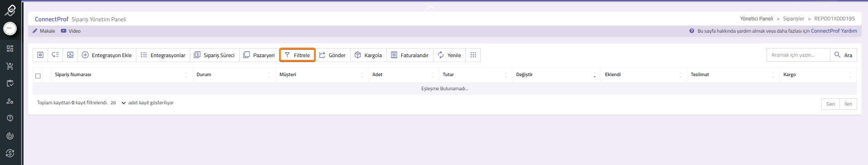Click Yenile to refresh
Image resolution: width=868 pixels, height=165 pixels.
(449, 55)
